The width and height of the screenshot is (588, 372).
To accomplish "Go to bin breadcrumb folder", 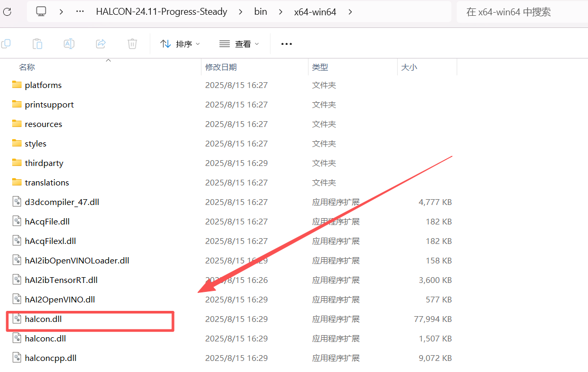I will 261,12.
